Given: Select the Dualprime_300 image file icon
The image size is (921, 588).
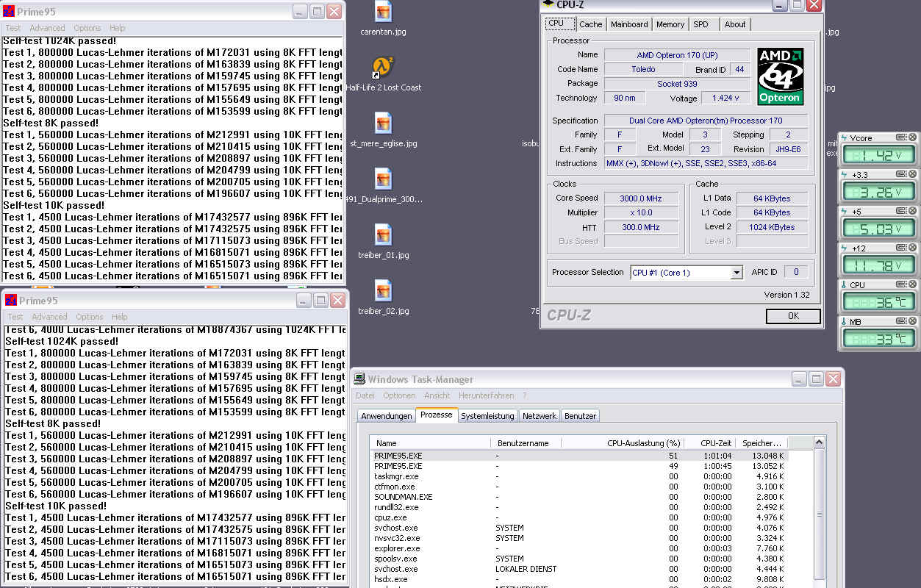Looking at the screenshot, I should pyautogui.click(x=383, y=179).
